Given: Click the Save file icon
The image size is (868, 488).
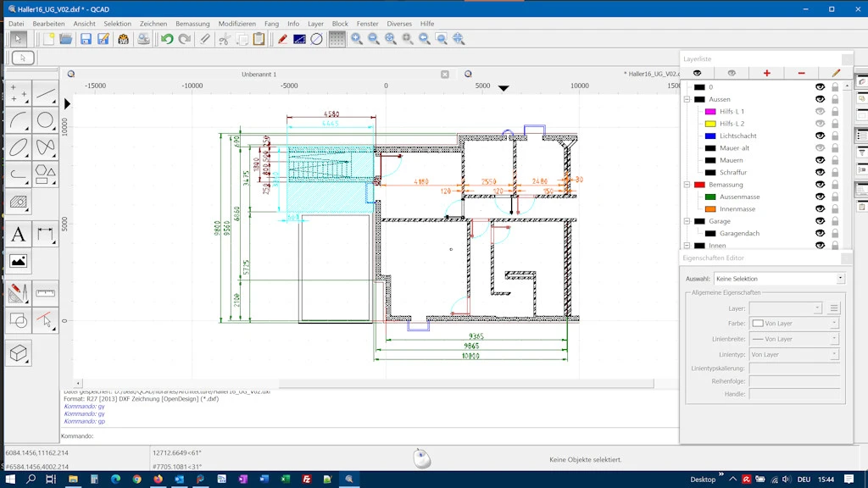Looking at the screenshot, I should pos(86,39).
